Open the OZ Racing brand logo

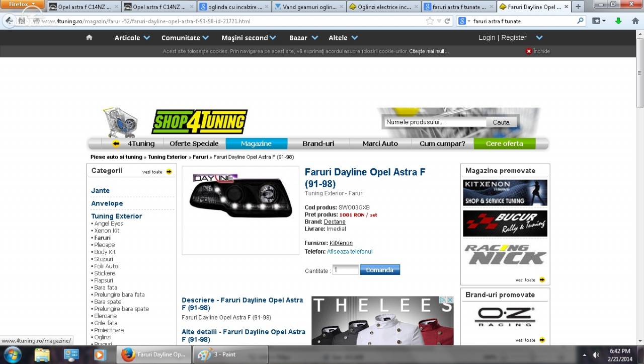tap(505, 317)
